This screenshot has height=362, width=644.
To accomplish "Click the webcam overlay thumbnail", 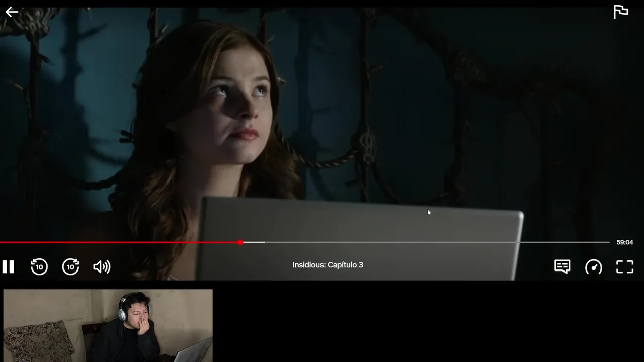I will click(x=108, y=325).
